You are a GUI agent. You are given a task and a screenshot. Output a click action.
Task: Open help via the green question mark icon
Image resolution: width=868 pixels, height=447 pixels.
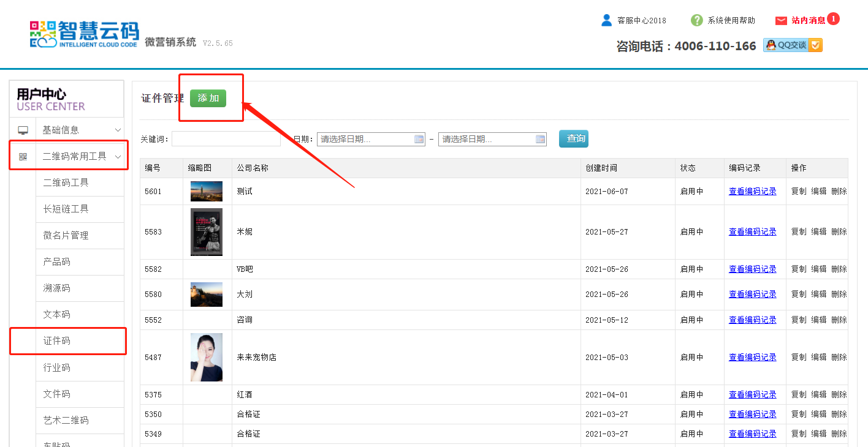(696, 20)
